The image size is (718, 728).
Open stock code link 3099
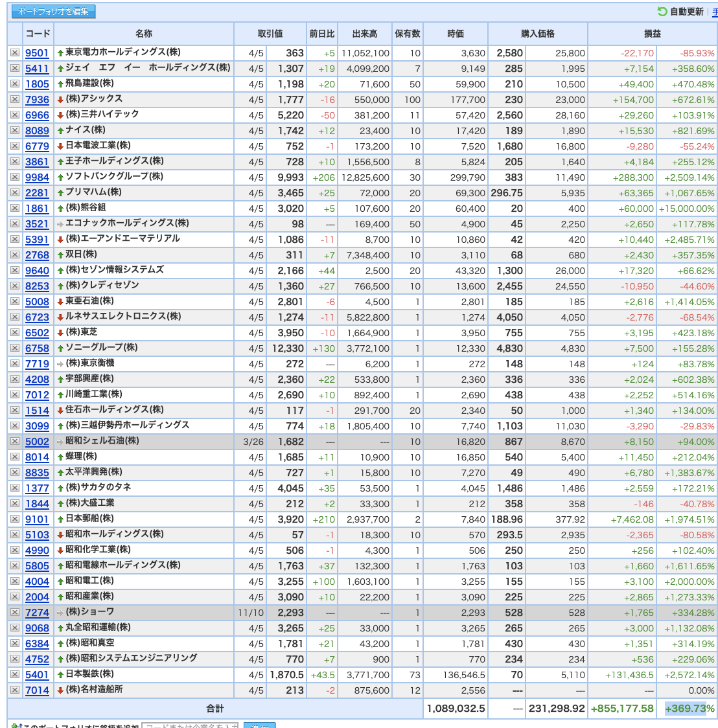click(x=37, y=426)
